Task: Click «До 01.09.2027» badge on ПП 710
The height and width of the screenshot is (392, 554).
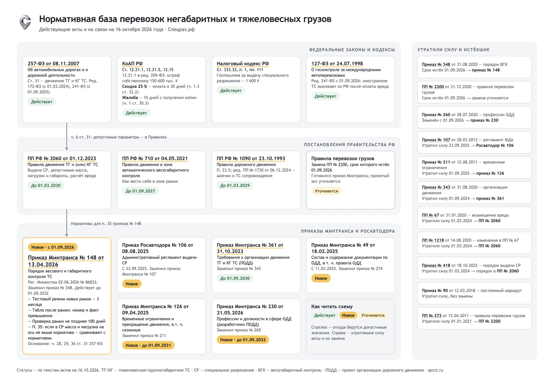Action: click(x=140, y=191)
